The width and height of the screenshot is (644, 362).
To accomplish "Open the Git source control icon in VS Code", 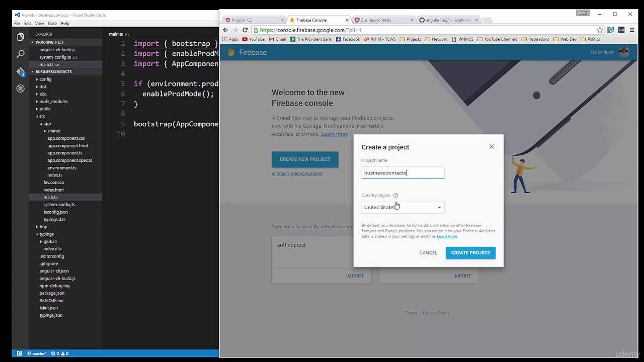I will pyautogui.click(x=20, y=71).
